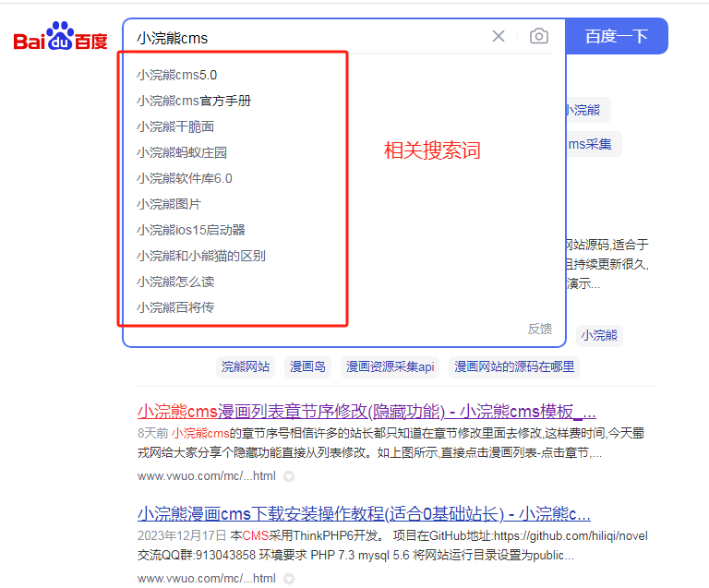Image resolution: width=709 pixels, height=588 pixels.
Task: Choose suggestion 小浣熊和小熊猫的区别
Action: click(x=201, y=256)
